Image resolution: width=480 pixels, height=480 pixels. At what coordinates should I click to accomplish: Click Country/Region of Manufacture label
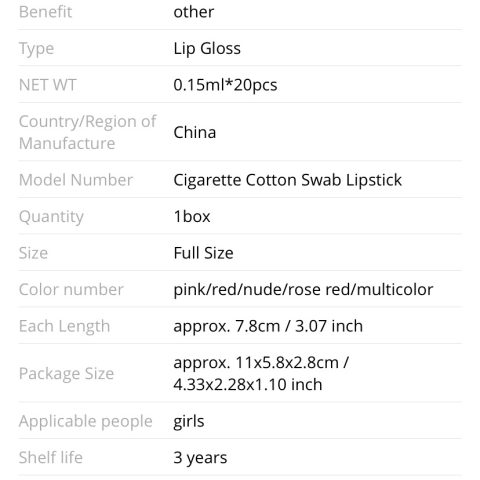pos(87,132)
